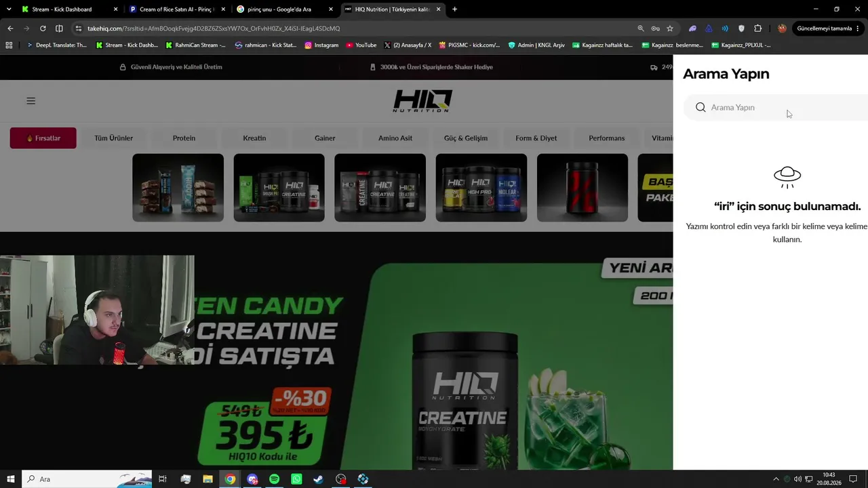
Task: Open the shield extension icon
Action: (741, 28)
